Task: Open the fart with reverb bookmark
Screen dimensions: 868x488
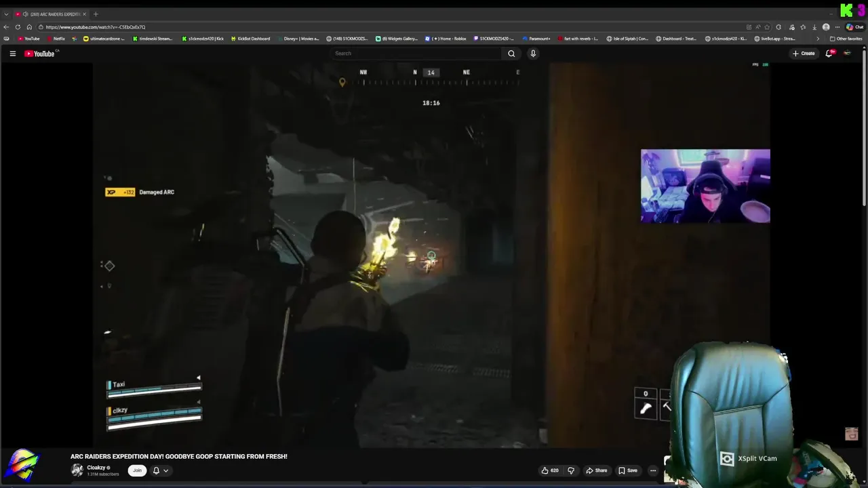Action: 578,39
